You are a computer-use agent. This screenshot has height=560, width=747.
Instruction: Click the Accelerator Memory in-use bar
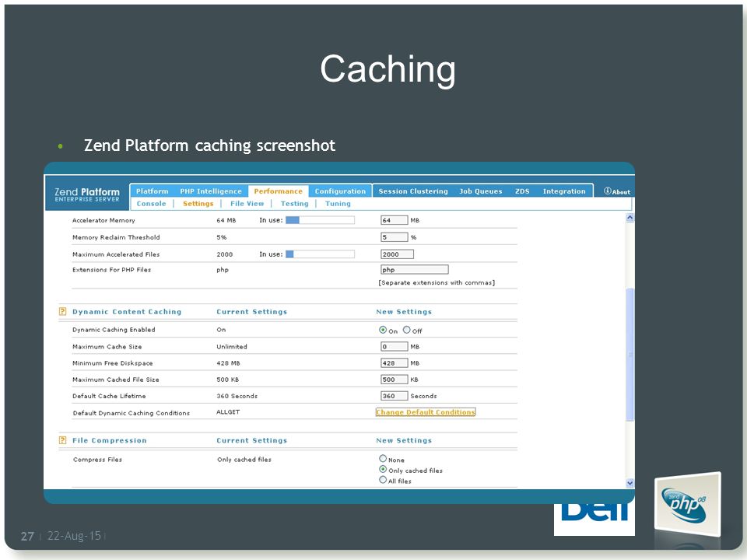point(320,220)
